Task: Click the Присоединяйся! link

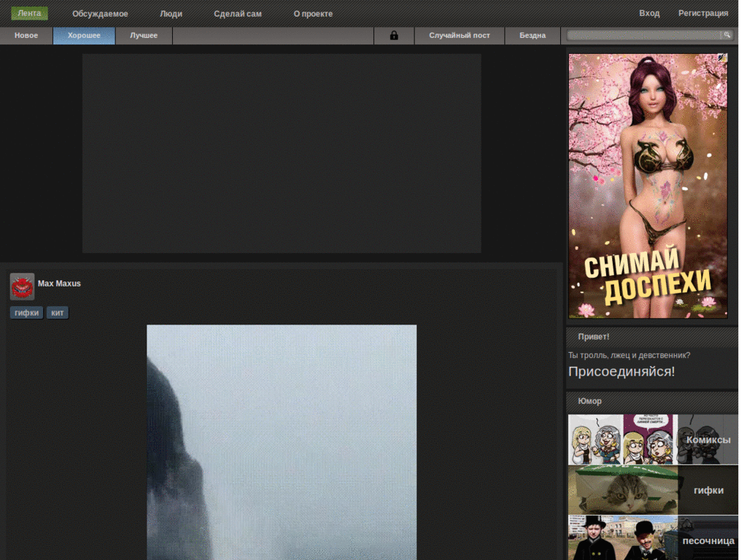Action: (x=622, y=372)
